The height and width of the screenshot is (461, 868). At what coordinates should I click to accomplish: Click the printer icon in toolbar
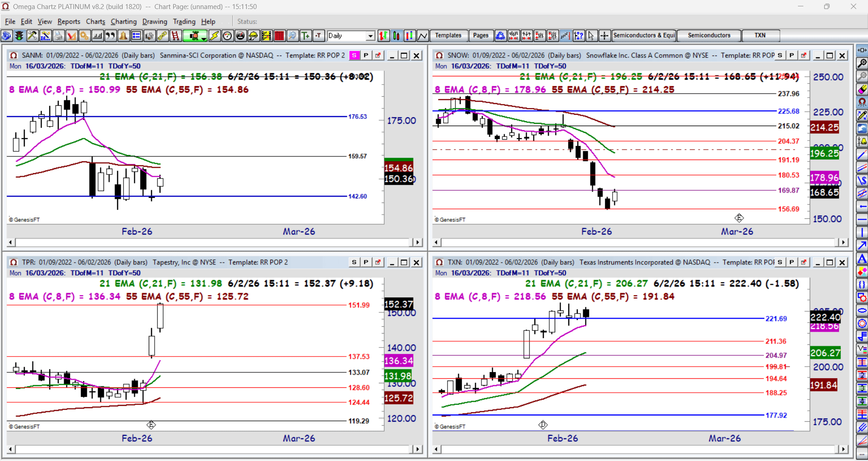(58, 36)
